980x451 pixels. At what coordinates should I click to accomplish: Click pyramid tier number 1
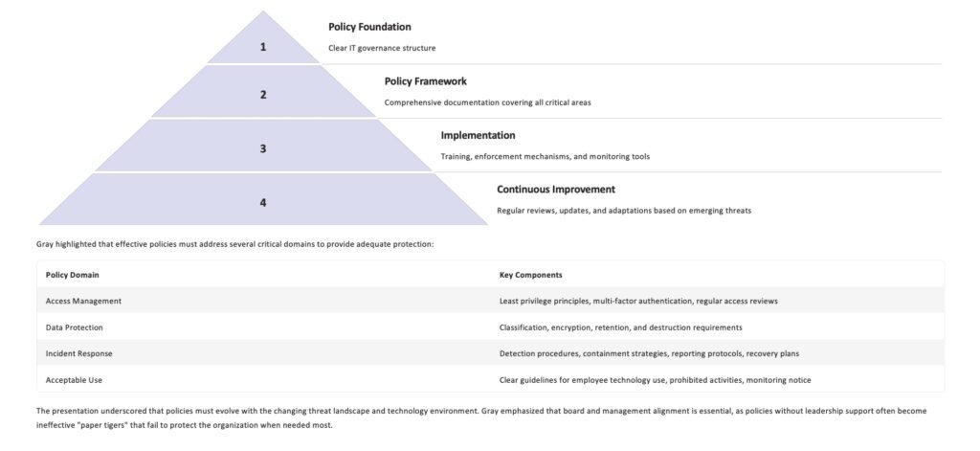pos(263,45)
